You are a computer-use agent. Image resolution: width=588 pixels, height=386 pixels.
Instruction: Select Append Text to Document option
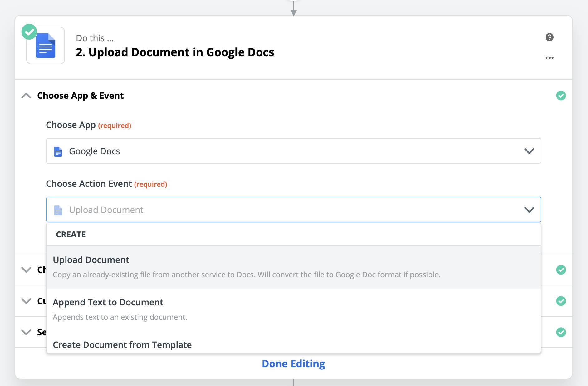(x=293, y=309)
